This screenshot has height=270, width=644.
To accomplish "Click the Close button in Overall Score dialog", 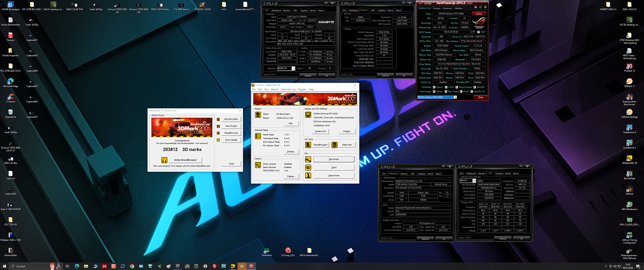I will 231,163.
